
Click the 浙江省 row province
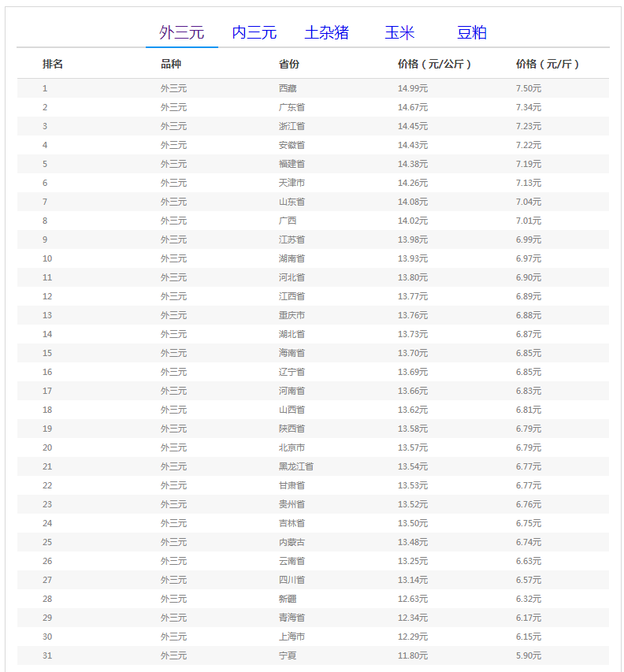coord(292,126)
